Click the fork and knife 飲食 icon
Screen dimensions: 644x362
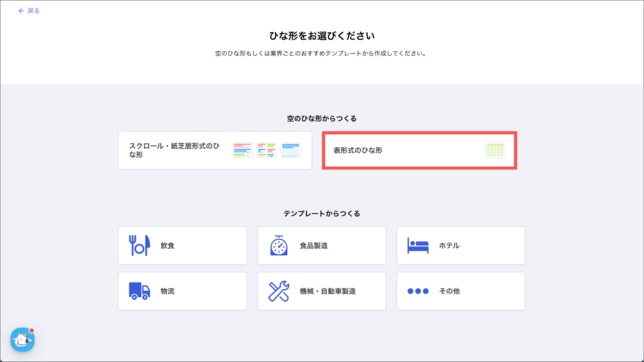coord(139,245)
